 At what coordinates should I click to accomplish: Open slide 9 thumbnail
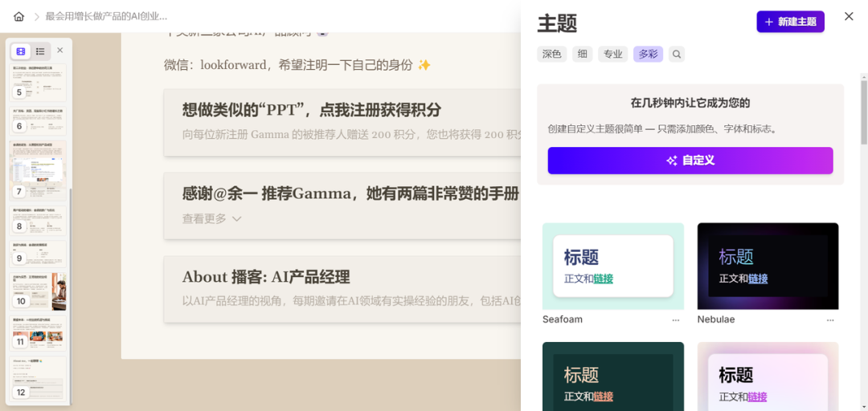[x=39, y=254]
